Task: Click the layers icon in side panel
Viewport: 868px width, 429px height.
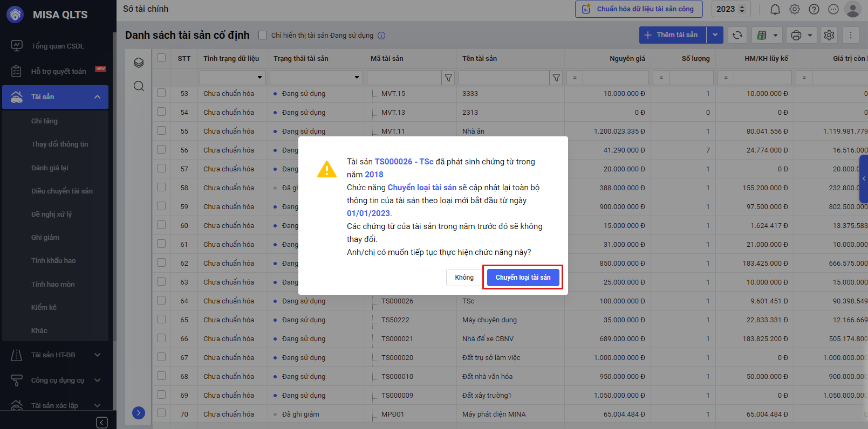Action: tap(139, 63)
